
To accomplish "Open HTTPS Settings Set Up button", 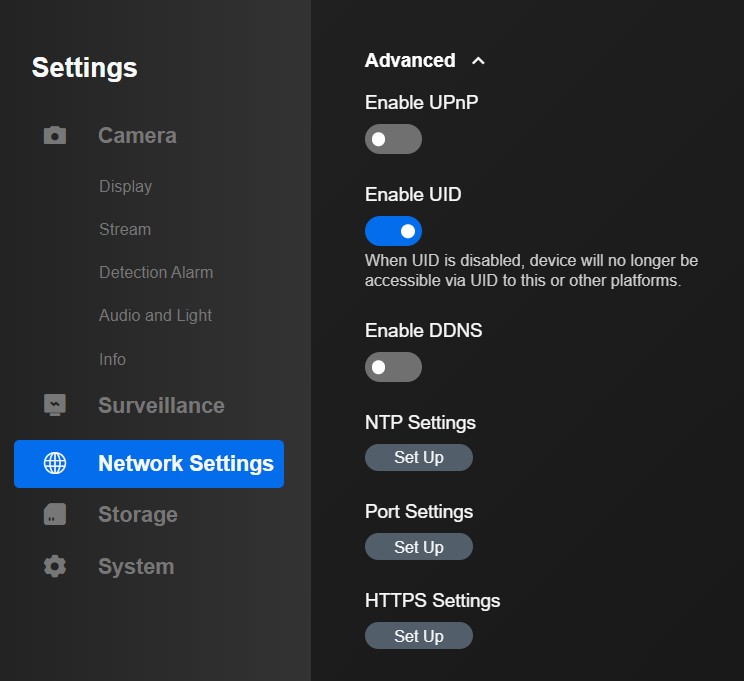I will pos(419,635).
